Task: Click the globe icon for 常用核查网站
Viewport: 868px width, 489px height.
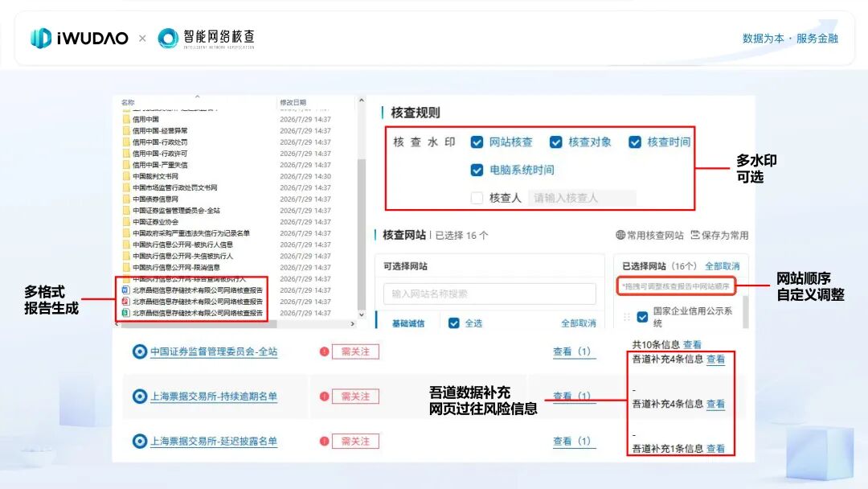Action: 620,235
